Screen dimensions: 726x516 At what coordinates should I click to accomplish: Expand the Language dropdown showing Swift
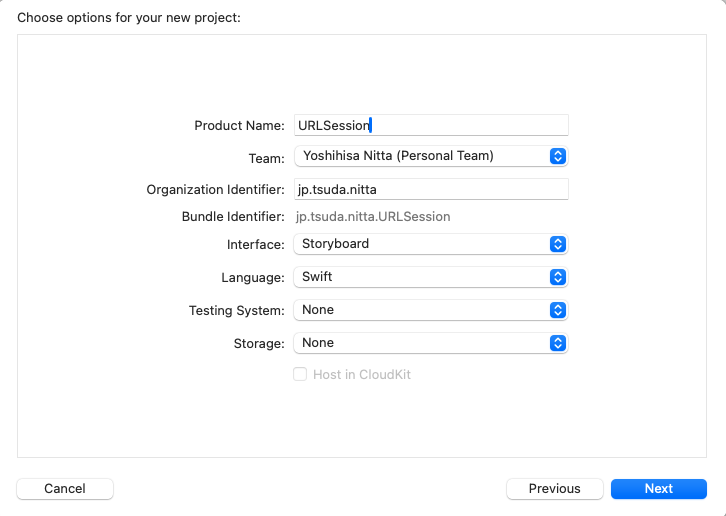pos(430,277)
